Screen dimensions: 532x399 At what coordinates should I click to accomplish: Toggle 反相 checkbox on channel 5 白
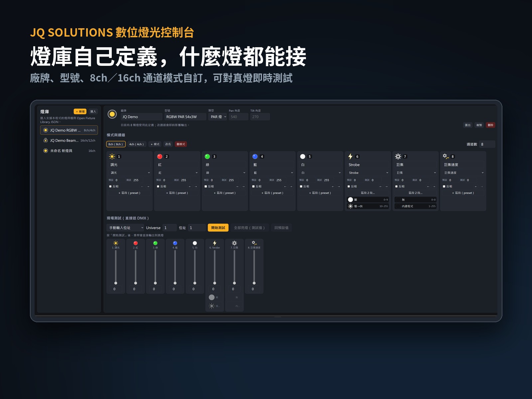tap(301, 187)
